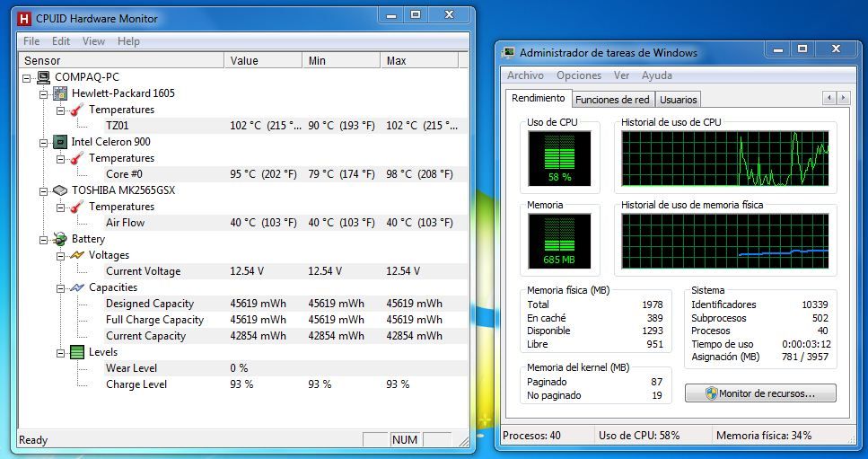Collapse the Voltages node
Viewport: 868px width, 459px height.
[x=61, y=256]
